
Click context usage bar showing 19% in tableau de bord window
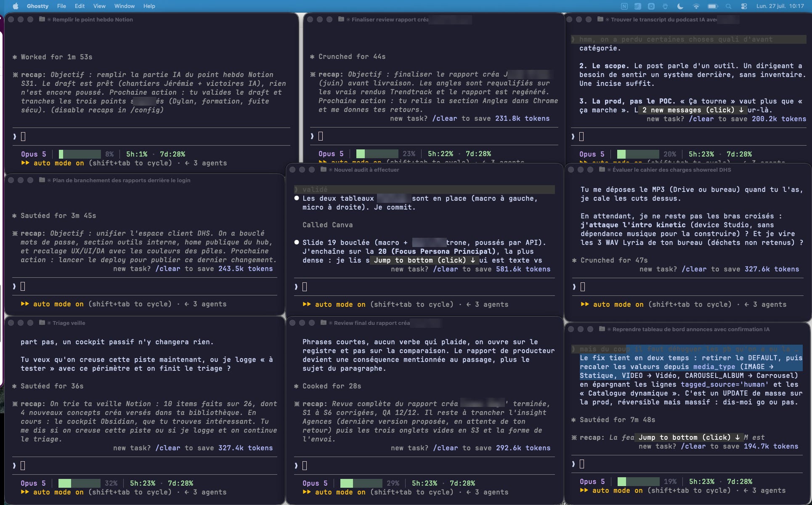pyautogui.click(x=639, y=481)
